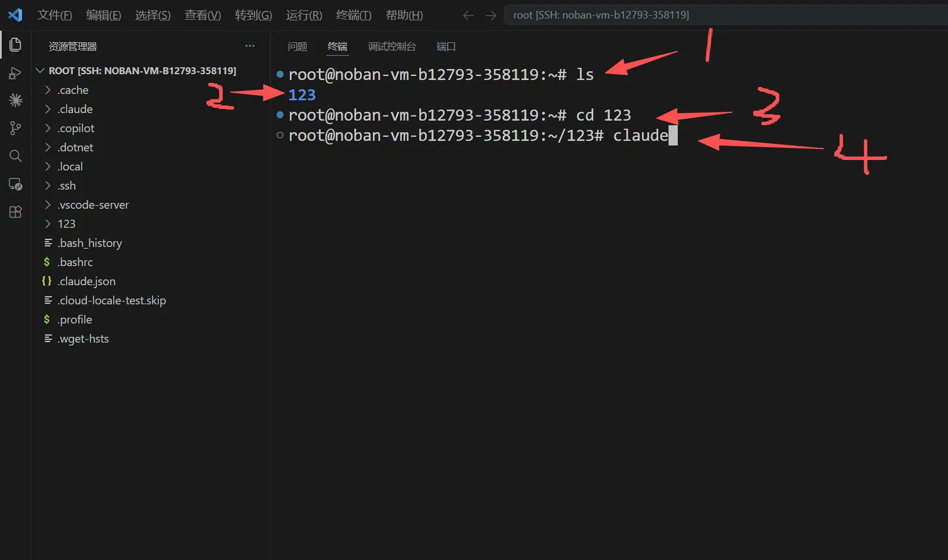Screen dimensions: 948x560
Task: Switch to the 调试控制台 tab
Action: pos(392,46)
